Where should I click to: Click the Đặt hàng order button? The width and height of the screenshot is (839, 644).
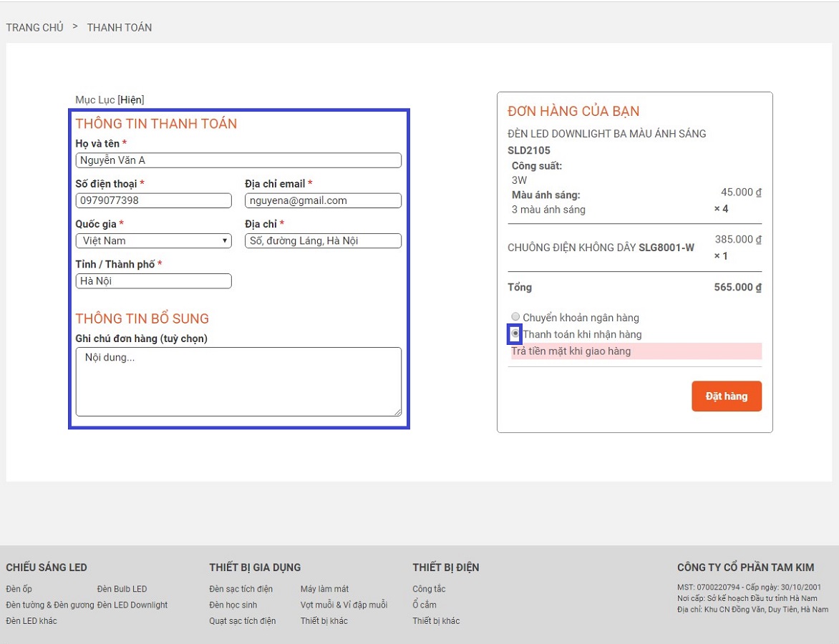tap(726, 396)
